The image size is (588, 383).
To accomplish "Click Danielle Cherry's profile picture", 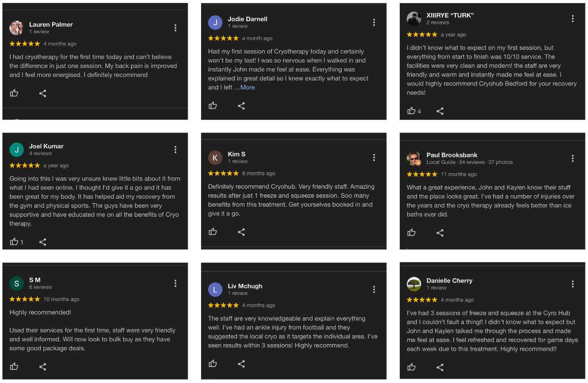I will [414, 284].
